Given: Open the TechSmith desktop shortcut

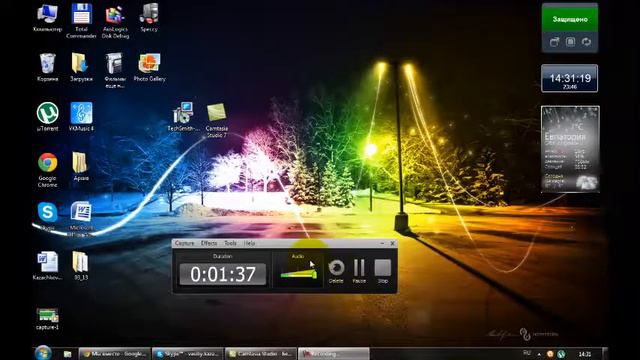Looking at the screenshot, I should click(183, 117).
